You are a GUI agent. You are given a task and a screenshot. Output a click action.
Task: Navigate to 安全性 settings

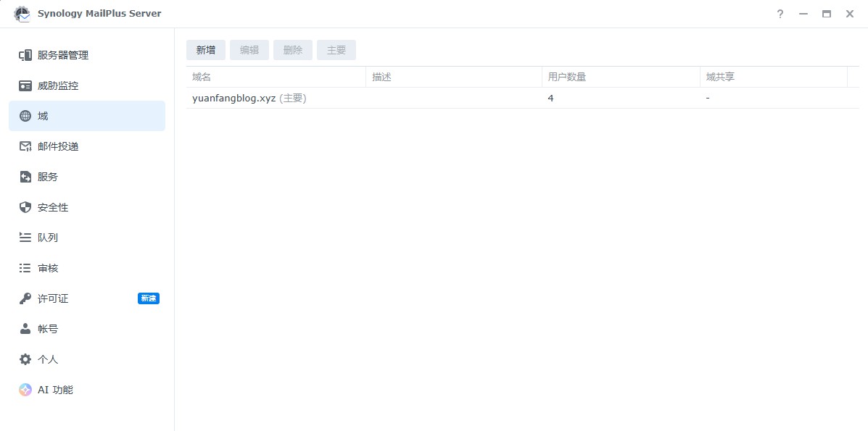(x=87, y=207)
